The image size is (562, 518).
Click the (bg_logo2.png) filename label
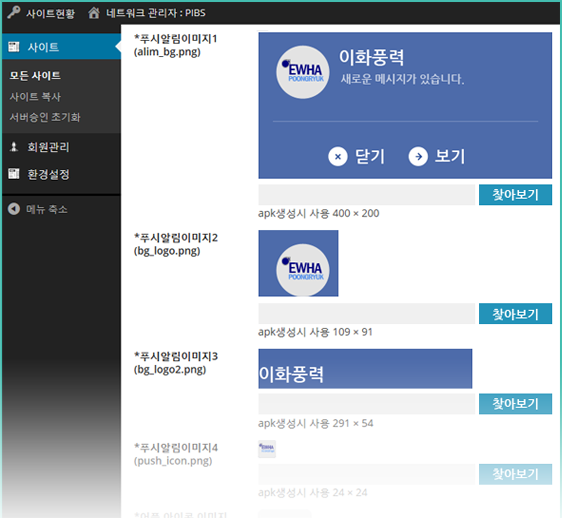pyautogui.click(x=170, y=370)
